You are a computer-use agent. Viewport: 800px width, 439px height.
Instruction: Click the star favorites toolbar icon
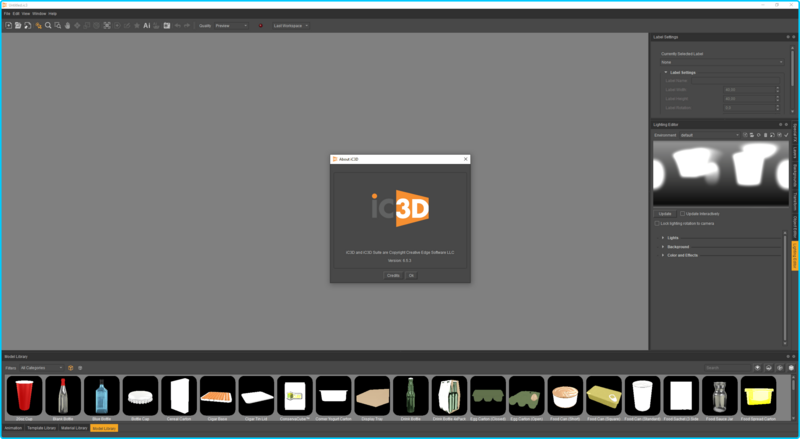pyautogui.click(x=137, y=26)
